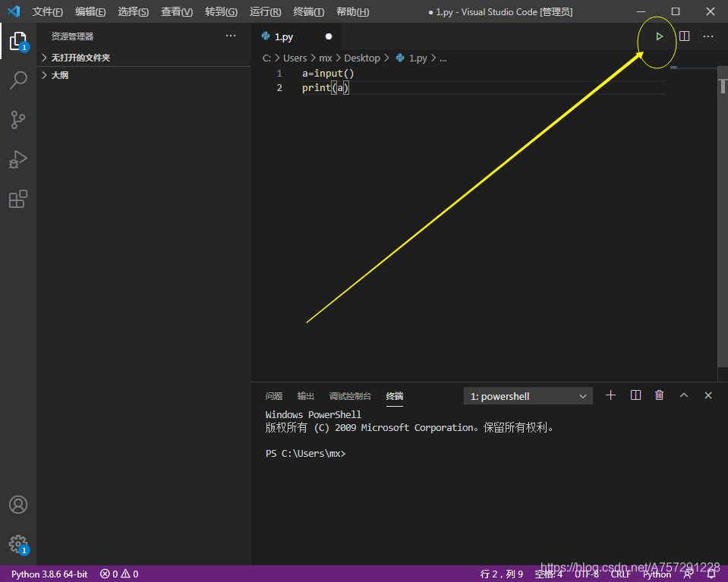Maximize the VS Code window
Image resolution: width=728 pixels, height=582 pixels.
pyautogui.click(x=676, y=11)
